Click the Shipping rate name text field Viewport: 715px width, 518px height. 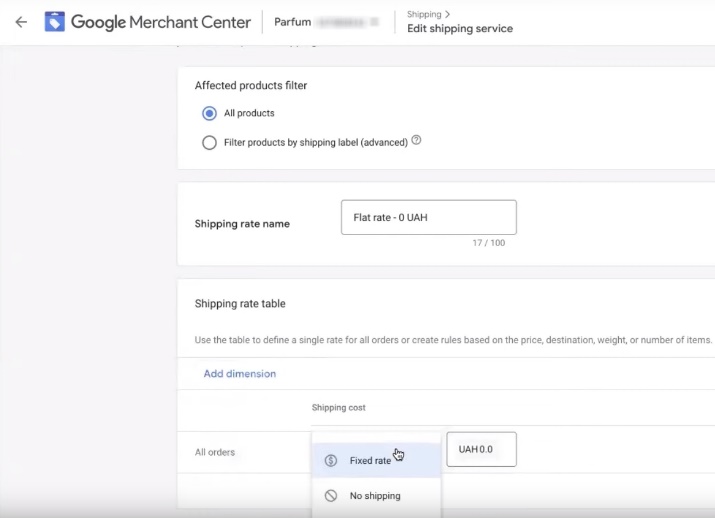coord(428,217)
